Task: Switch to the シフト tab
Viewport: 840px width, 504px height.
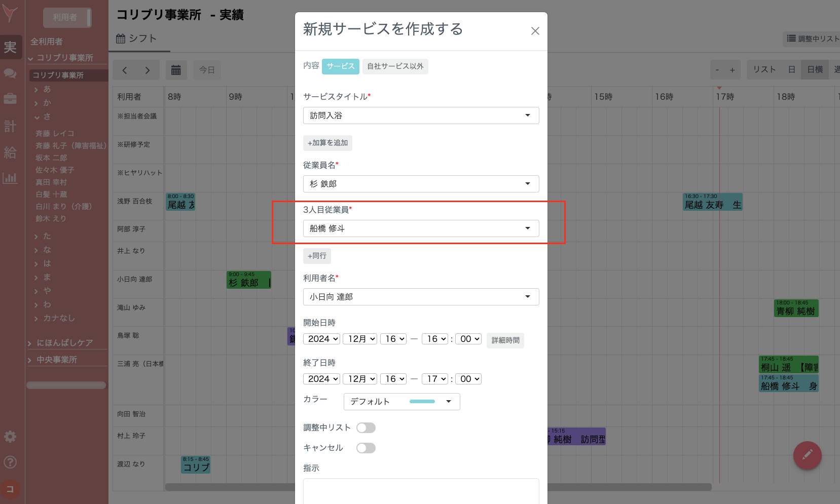Action: point(137,38)
